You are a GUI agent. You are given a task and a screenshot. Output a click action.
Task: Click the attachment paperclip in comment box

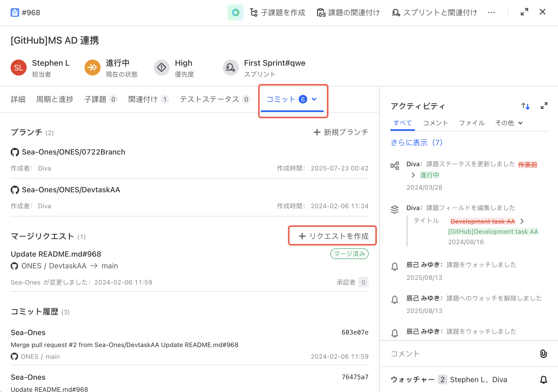click(543, 354)
